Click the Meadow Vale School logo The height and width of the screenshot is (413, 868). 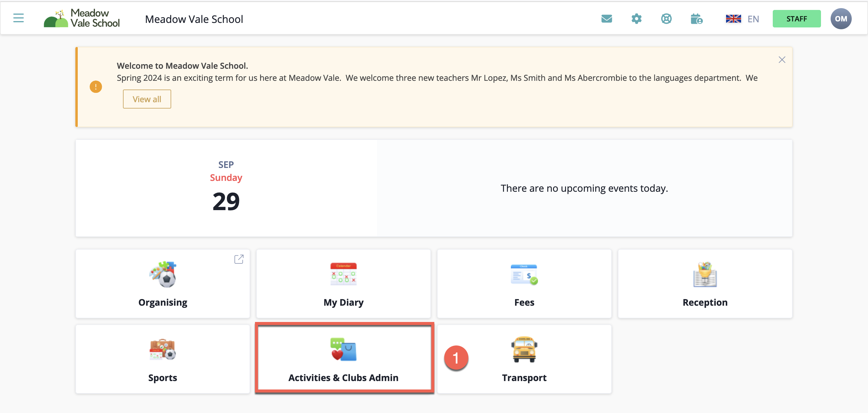pyautogui.click(x=82, y=18)
